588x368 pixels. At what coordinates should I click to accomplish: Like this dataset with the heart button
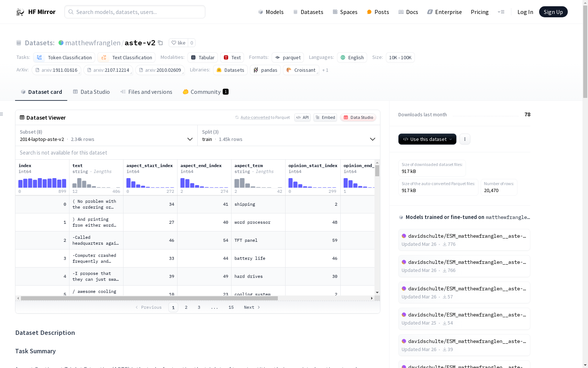(178, 43)
